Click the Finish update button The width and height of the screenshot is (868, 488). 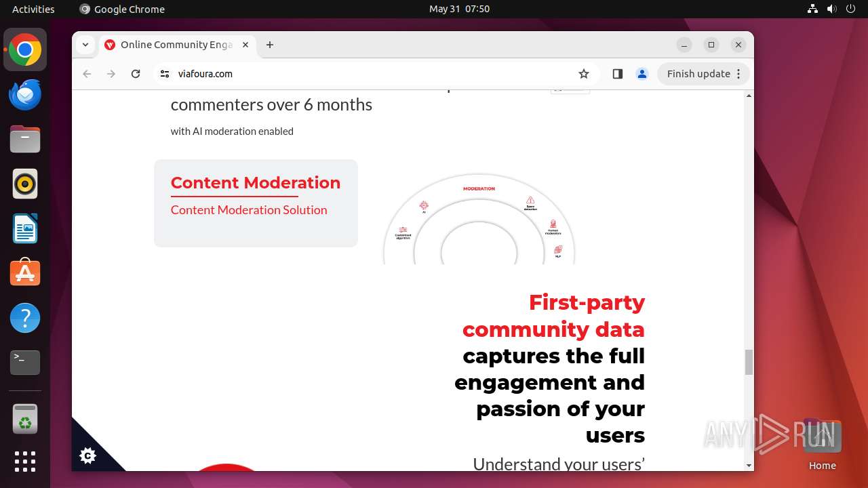coord(703,74)
